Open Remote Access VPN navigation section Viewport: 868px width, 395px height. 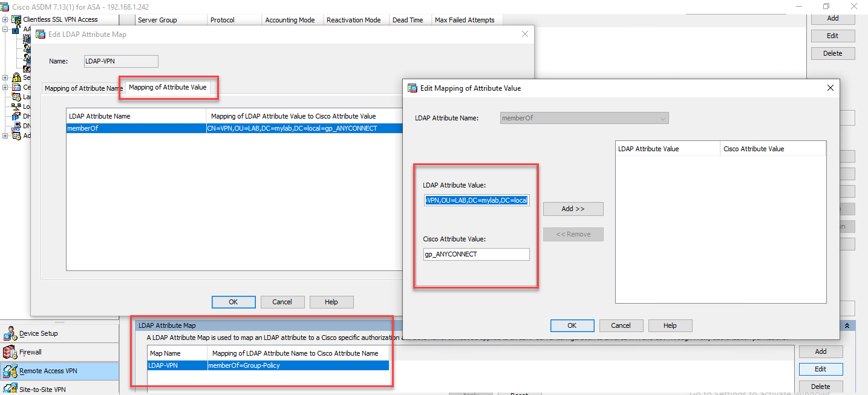[x=59, y=371]
